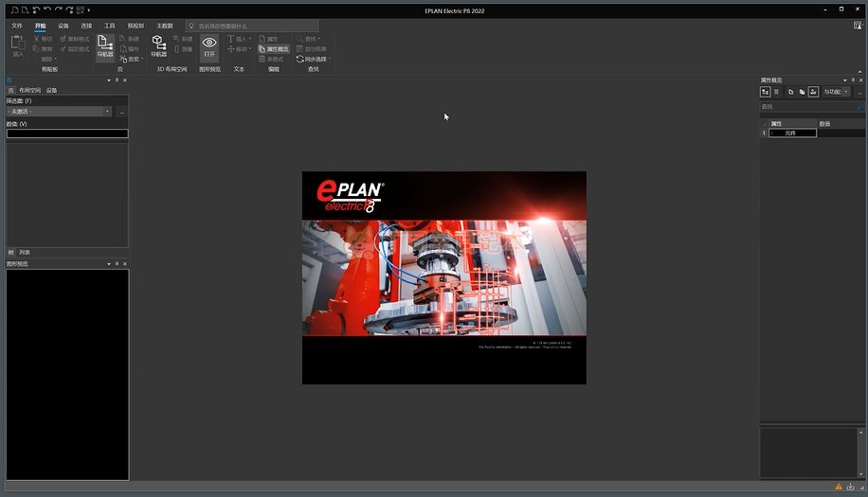The image size is (868, 497).
Task: Toggle the 属性概览 button in 编辑 group
Action: click(274, 48)
